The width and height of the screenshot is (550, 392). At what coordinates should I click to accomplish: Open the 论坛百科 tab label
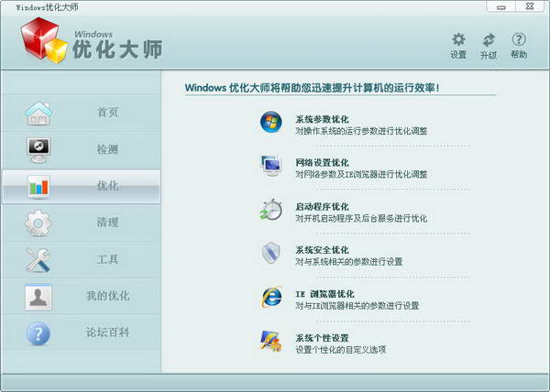(x=107, y=332)
